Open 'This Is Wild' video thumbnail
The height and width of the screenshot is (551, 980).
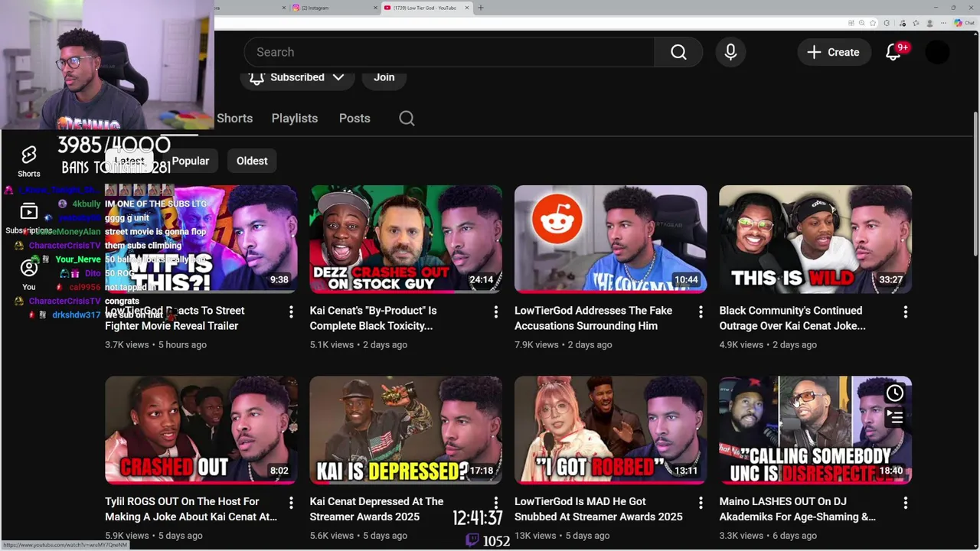tap(815, 239)
